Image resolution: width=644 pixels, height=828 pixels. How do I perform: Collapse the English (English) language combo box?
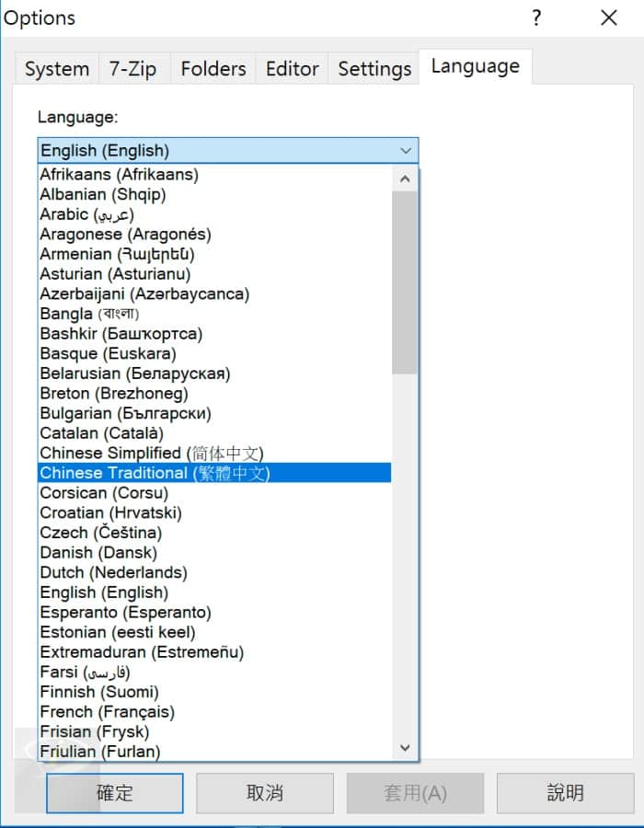coord(406,151)
